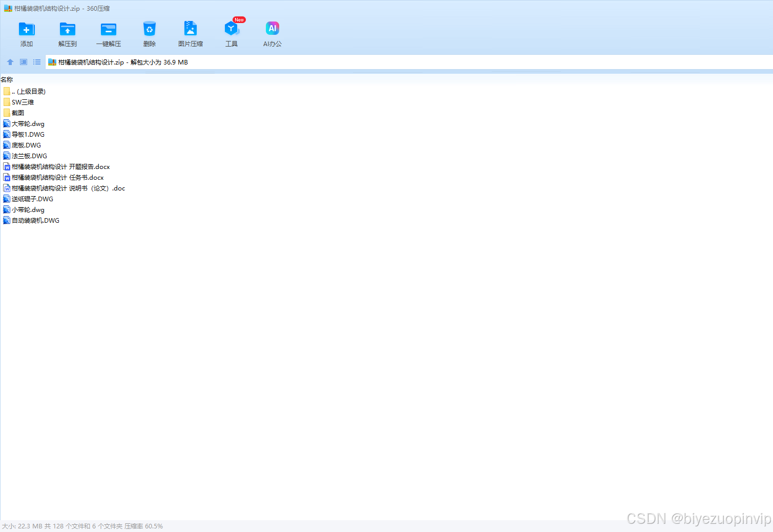Click the document icon beside 说明书（论文）.doc

point(7,188)
